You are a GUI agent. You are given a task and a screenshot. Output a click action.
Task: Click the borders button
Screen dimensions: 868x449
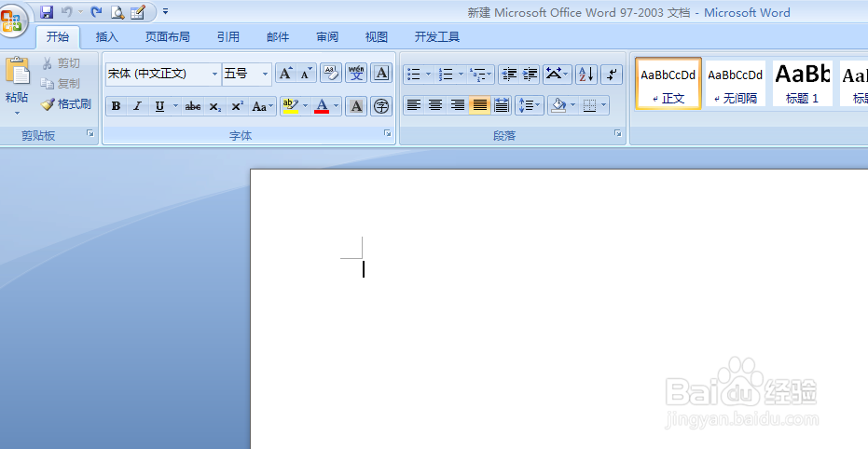(590, 105)
